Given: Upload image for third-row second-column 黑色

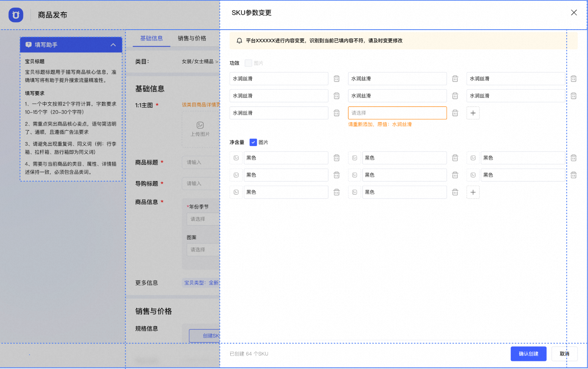Looking at the screenshot, I should 354,192.
